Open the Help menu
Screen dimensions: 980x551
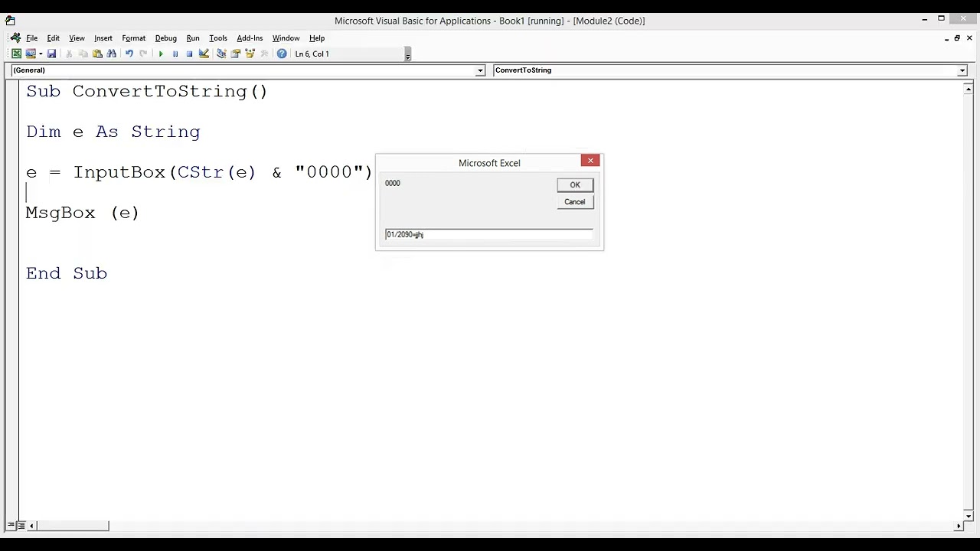317,37
